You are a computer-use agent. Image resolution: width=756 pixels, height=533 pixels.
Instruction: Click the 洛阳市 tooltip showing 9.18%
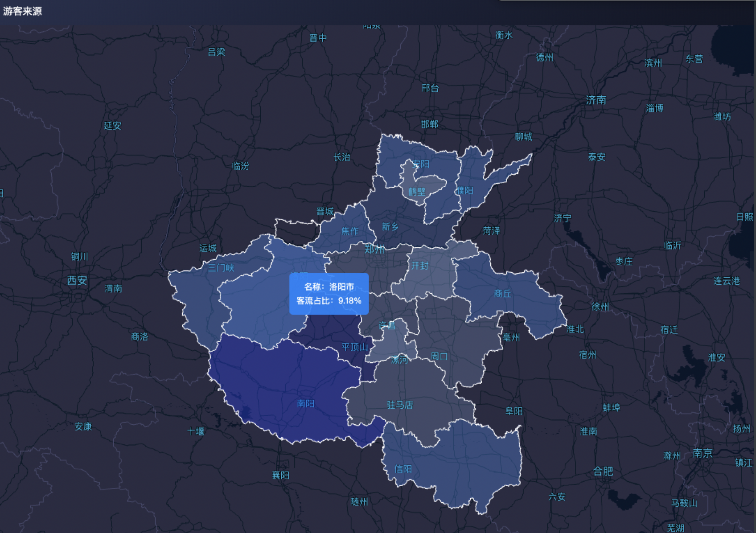pyautogui.click(x=330, y=292)
